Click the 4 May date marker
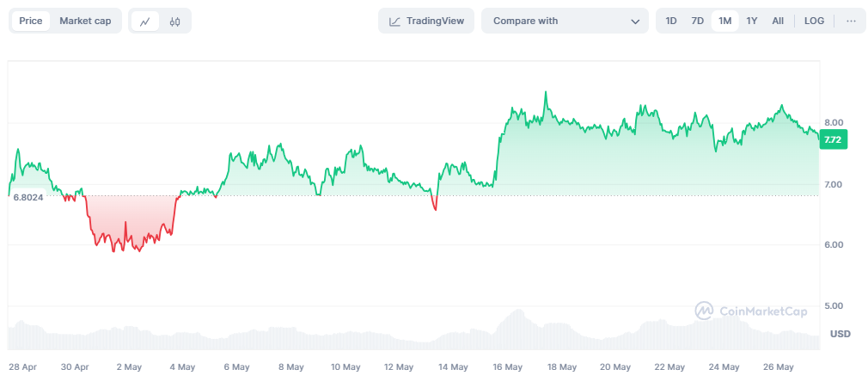This screenshot has height=388, width=868. point(182,367)
